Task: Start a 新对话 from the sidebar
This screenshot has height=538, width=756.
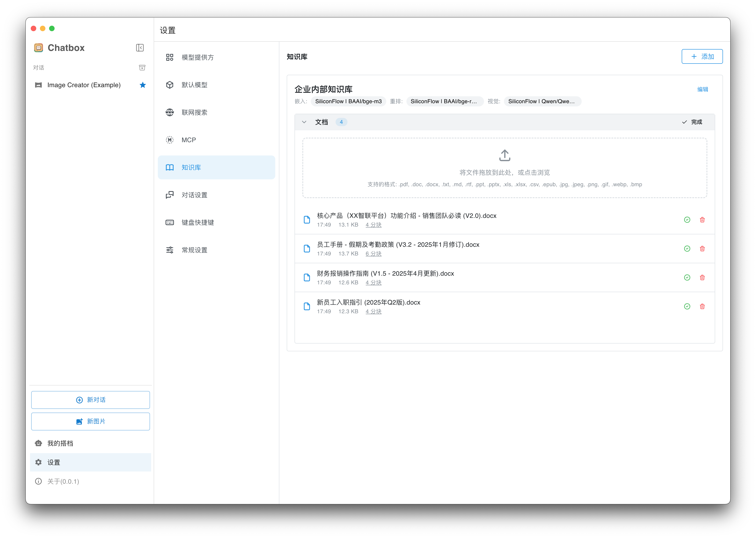Action: (x=90, y=400)
